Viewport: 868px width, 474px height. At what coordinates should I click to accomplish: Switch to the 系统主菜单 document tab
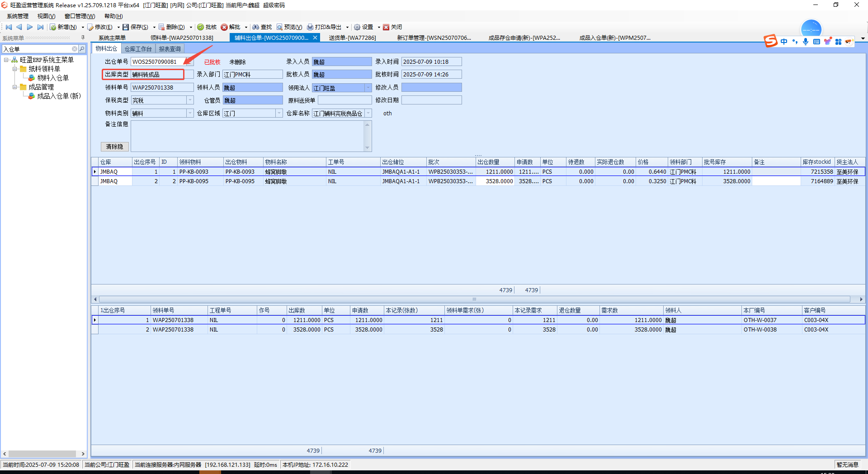pyautogui.click(x=112, y=38)
